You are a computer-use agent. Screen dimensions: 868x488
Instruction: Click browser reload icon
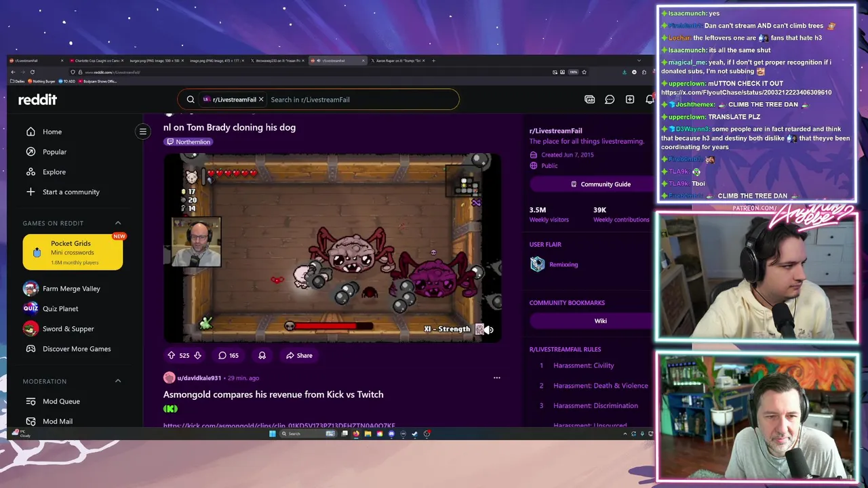tap(33, 72)
